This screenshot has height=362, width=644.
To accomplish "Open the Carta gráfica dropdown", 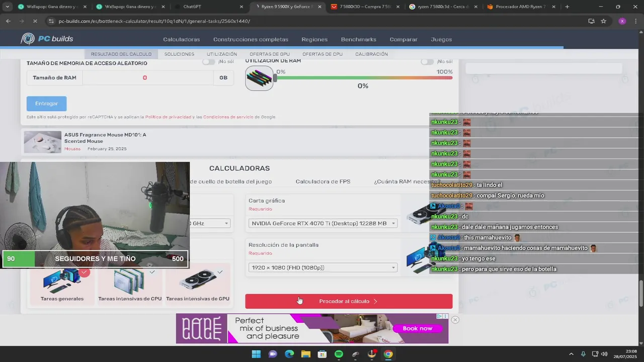I will (x=323, y=223).
